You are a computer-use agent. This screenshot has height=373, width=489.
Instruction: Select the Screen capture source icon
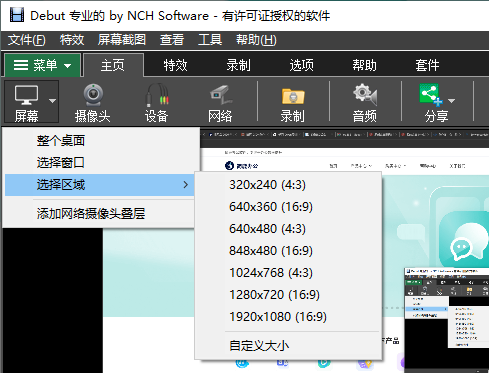pyautogui.click(x=26, y=95)
